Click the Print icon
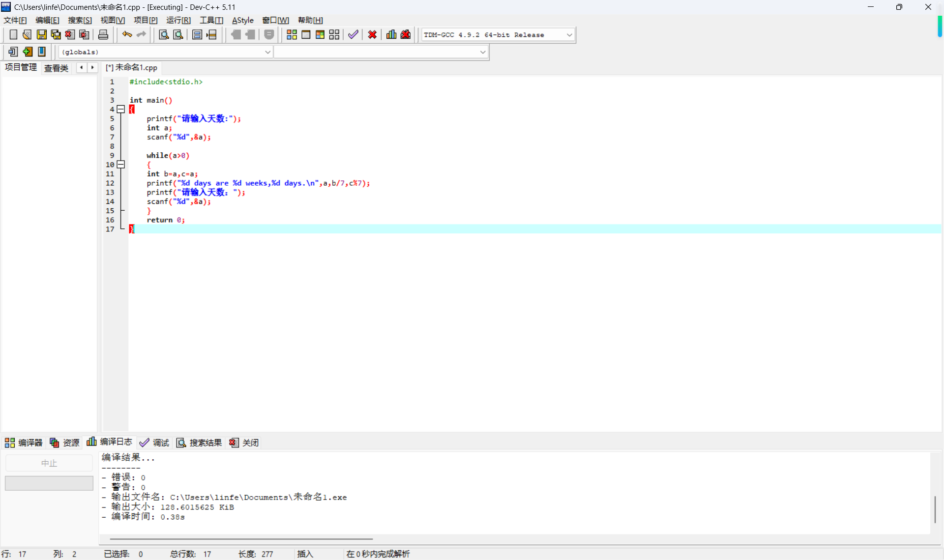The image size is (944, 560). 103,34
